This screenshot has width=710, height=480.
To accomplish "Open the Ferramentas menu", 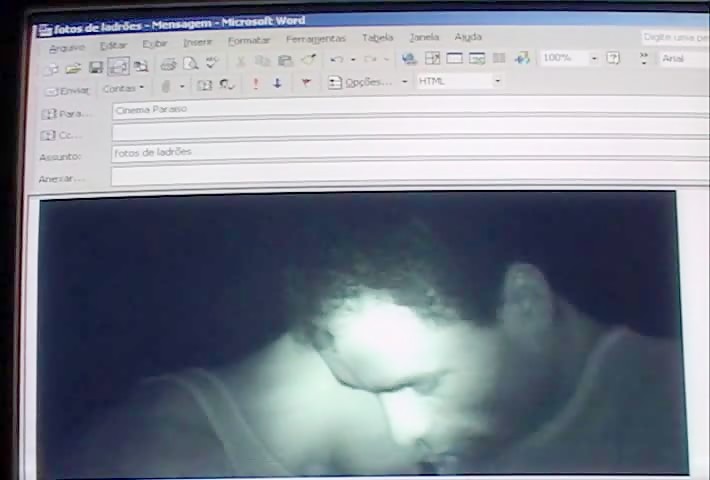I will point(315,39).
